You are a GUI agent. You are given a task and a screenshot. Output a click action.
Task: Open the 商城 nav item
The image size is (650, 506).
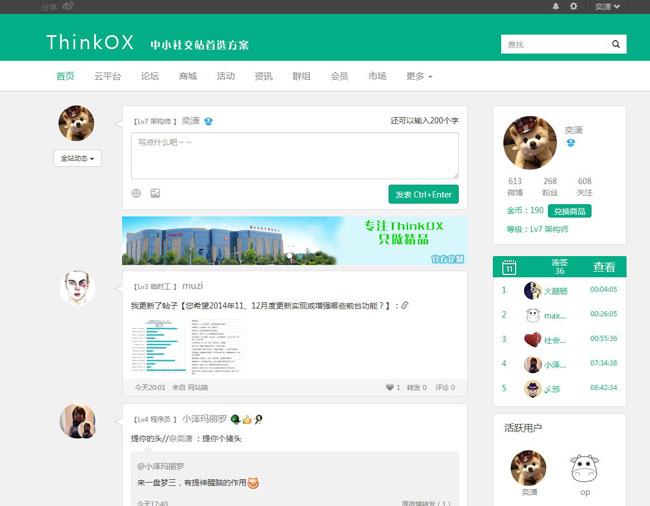coord(188,76)
